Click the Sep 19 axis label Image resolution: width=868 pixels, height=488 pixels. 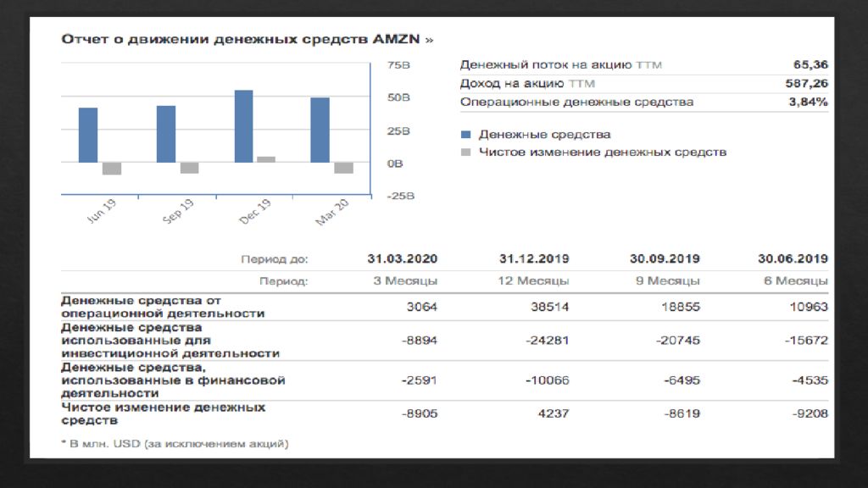[178, 211]
